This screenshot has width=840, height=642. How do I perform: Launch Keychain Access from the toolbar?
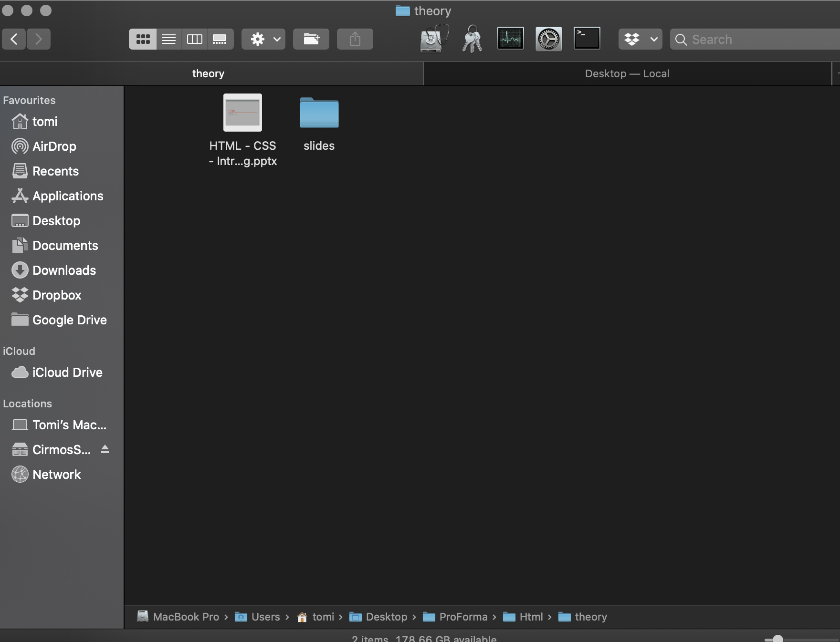pos(472,39)
